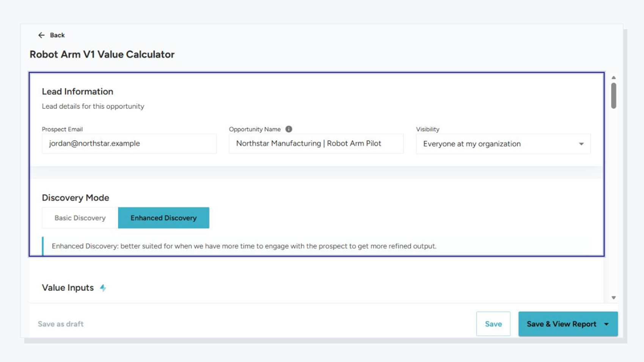This screenshot has width=644, height=362.
Task: Click Save as draft
Action: tap(60, 324)
